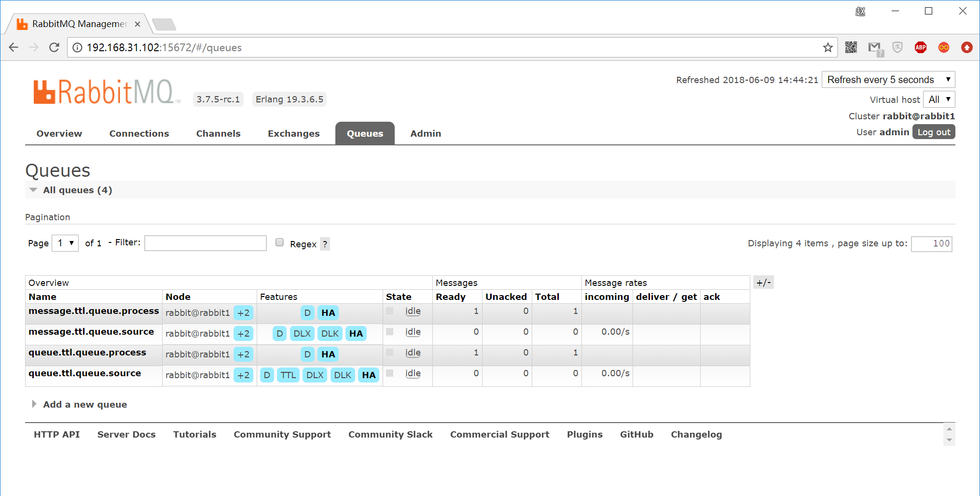Viewport: 980px width, 496px height.
Task: Open the refresh interval dropdown
Action: (888, 80)
